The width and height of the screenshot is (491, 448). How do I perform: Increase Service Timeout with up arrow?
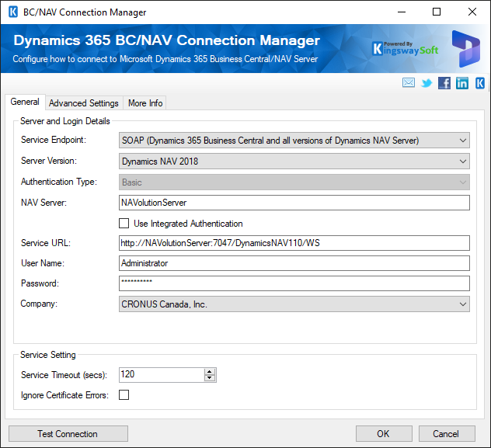coord(210,372)
